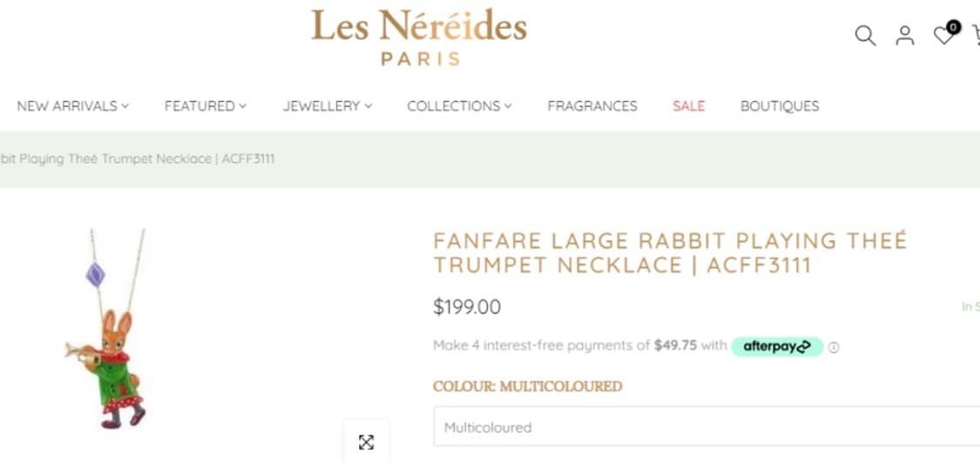The height and width of the screenshot is (464, 980).
Task: Expand the Featured menu
Action: [x=205, y=106]
